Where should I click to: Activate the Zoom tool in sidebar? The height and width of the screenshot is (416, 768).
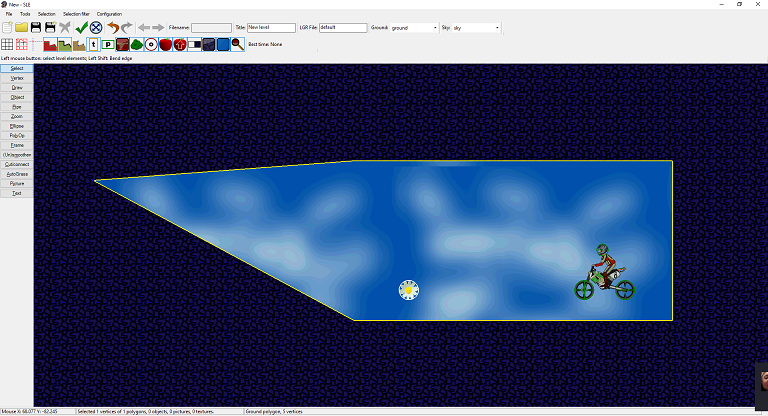click(17, 117)
